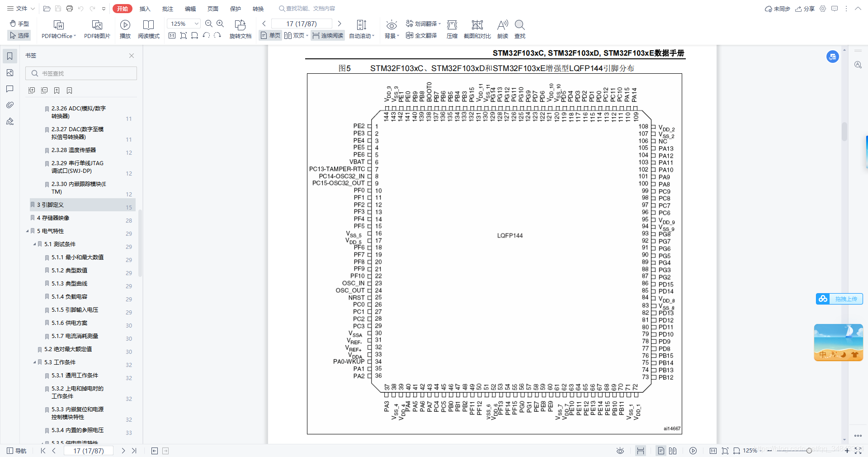Set actual size 1:1 view
The image size is (868, 457).
tap(172, 35)
